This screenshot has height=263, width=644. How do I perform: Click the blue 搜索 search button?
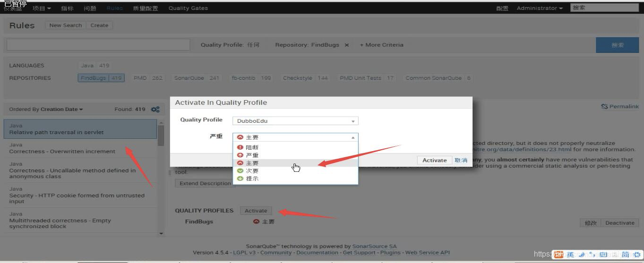point(618,45)
